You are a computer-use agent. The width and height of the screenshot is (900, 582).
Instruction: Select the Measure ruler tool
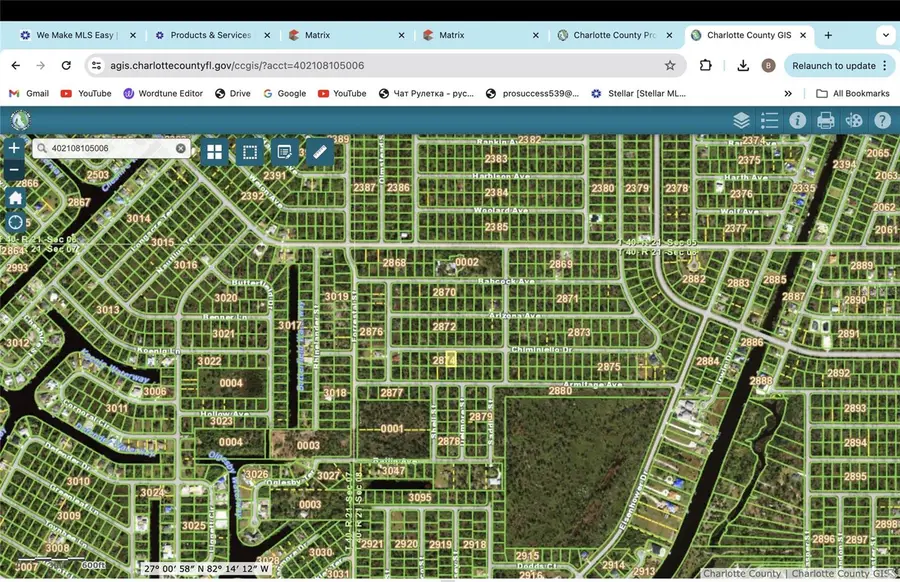pyautogui.click(x=320, y=153)
